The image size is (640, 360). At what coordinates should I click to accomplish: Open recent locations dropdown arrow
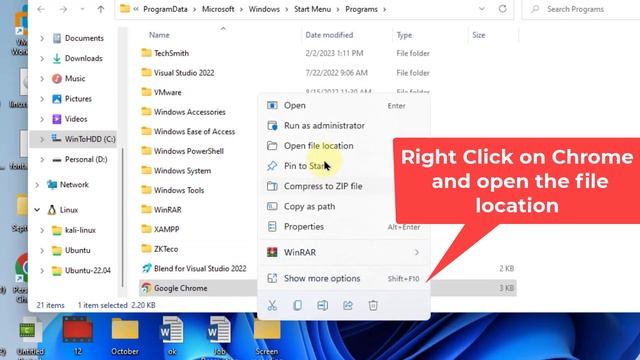click(82, 9)
